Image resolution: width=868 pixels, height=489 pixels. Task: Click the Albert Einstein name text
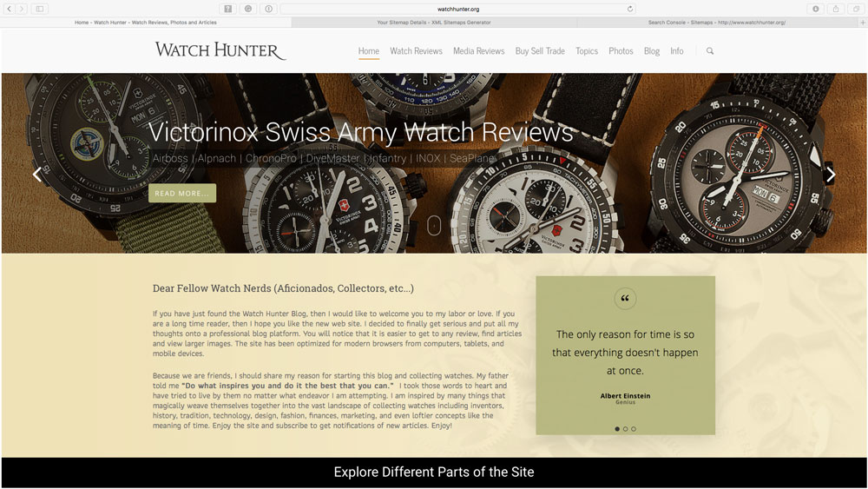(x=625, y=395)
